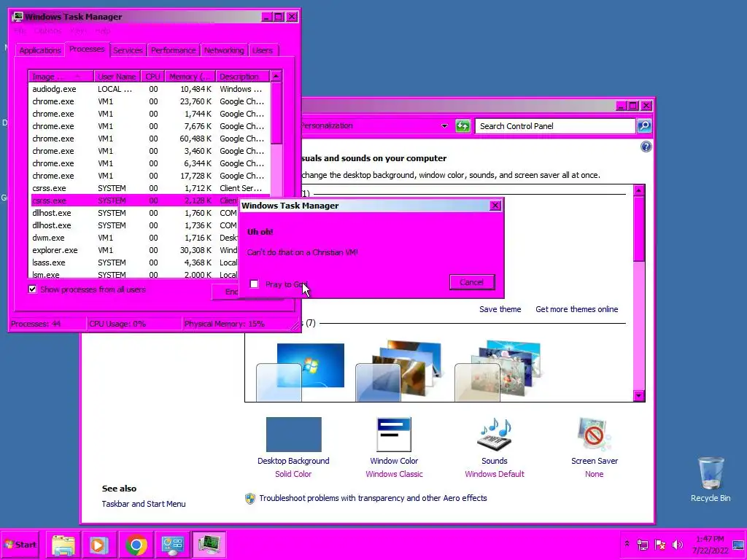Close the Uh oh dialog with X
Screen dimensions: 747x560
(495, 205)
